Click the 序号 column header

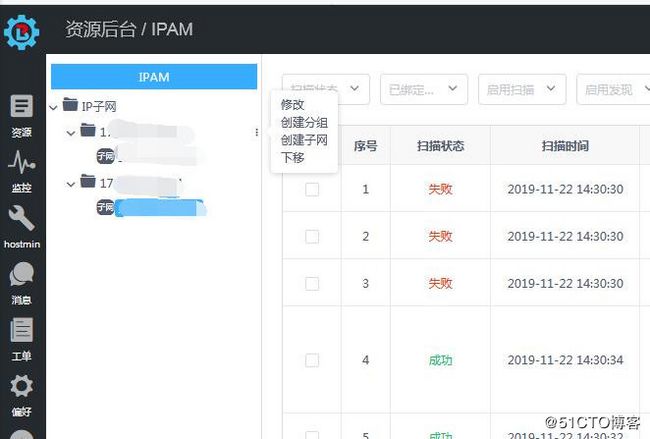click(x=366, y=146)
